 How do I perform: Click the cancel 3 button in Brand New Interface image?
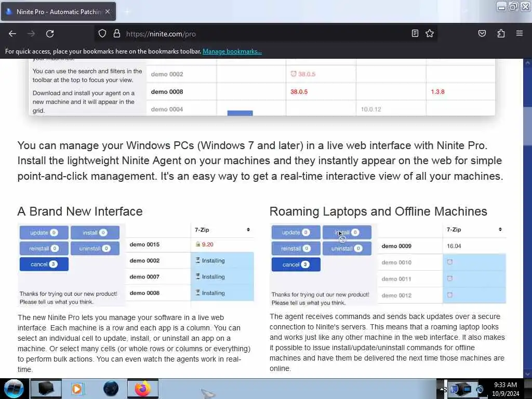tap(44, 264)
